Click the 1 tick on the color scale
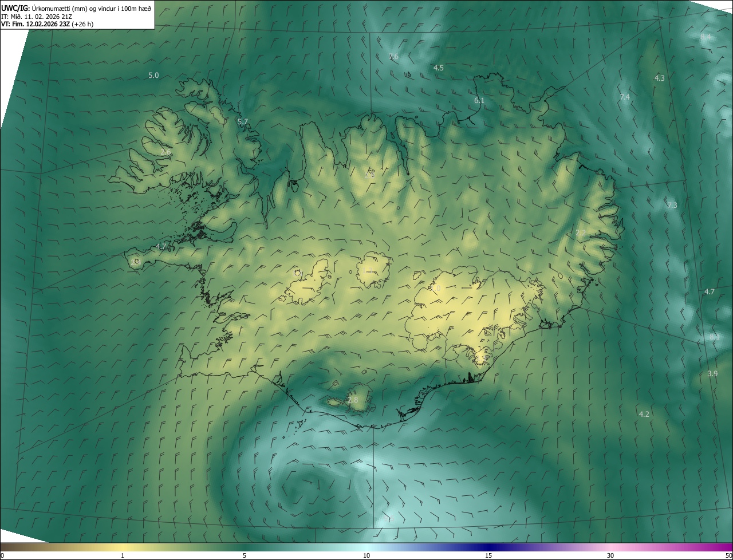 pyautogui.click(x=123, y=555)
